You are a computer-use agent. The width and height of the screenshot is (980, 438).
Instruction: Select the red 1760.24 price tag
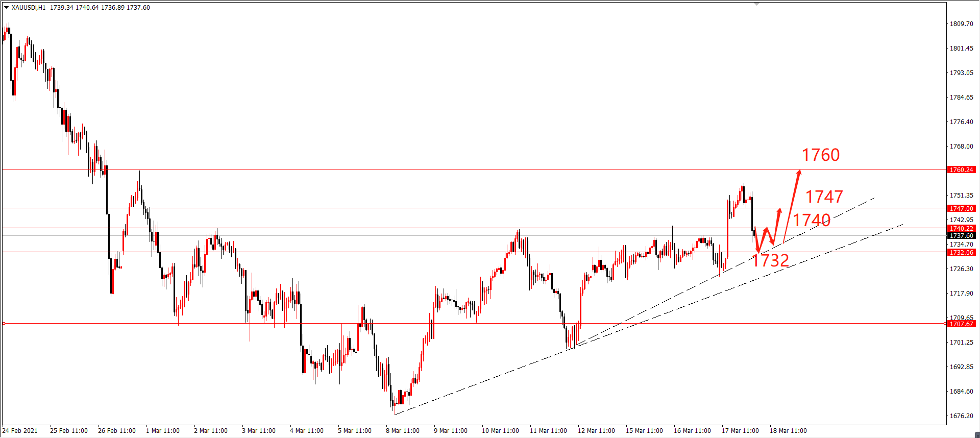click(962, 169)
